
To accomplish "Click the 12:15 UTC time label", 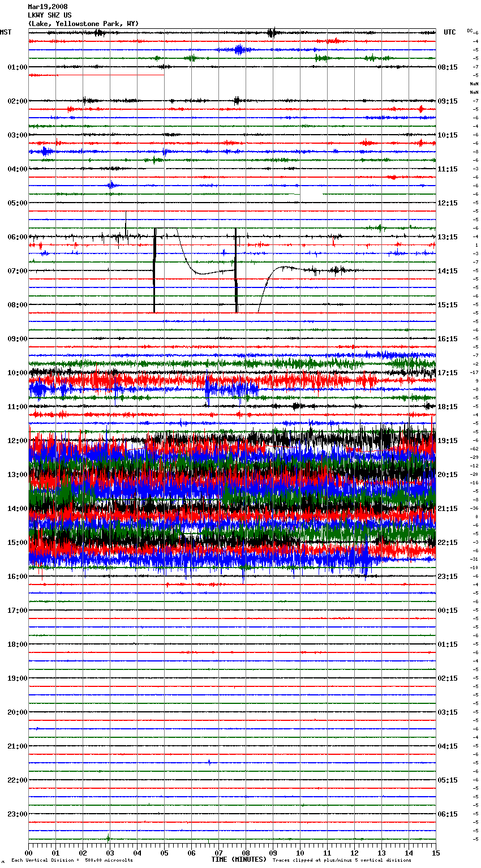I will 448,203.
